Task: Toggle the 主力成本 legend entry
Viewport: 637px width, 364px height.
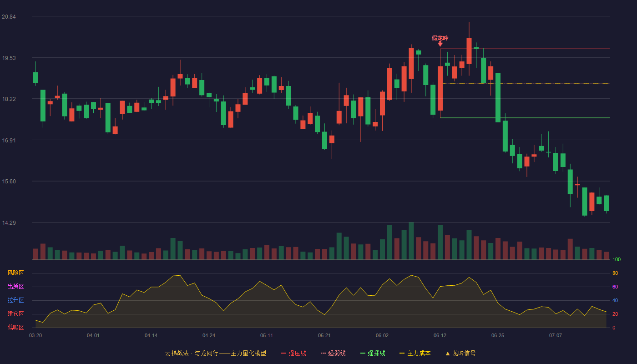Action: tap(415, 353)
